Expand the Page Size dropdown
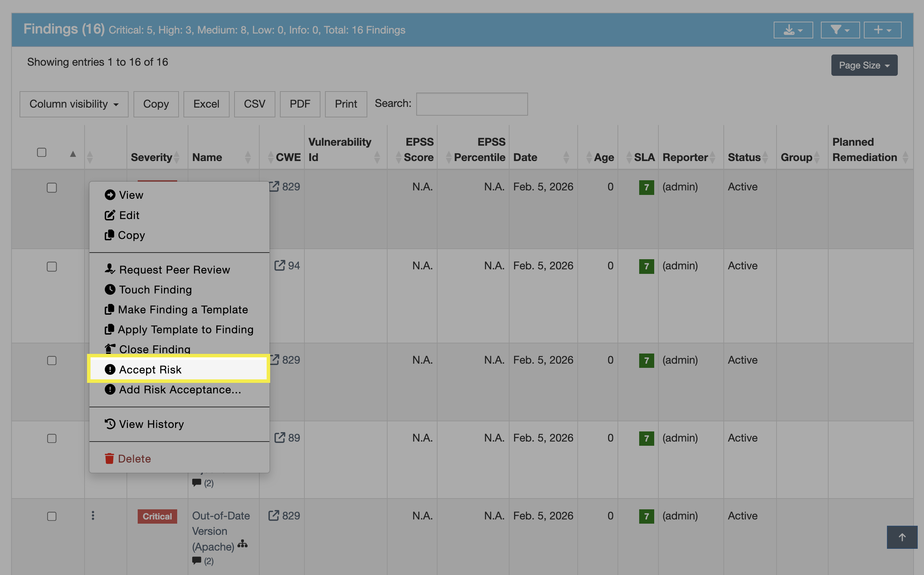This screenshot has height=575, width=924. pyautogui.click(x=864, y=65)
